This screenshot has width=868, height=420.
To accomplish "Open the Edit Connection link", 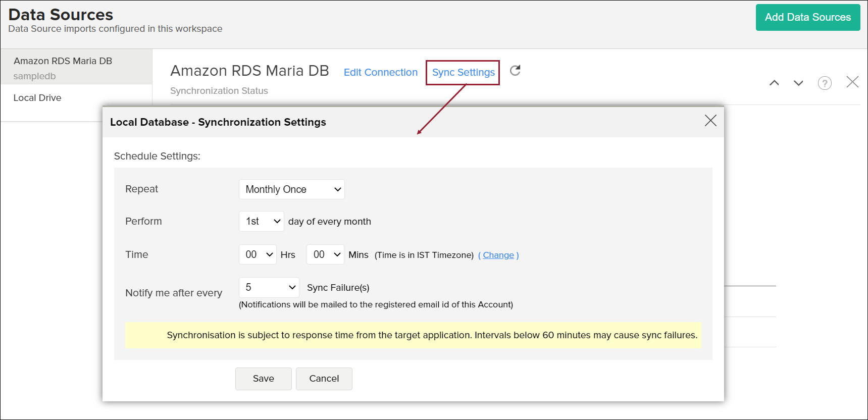I will 380,72.
